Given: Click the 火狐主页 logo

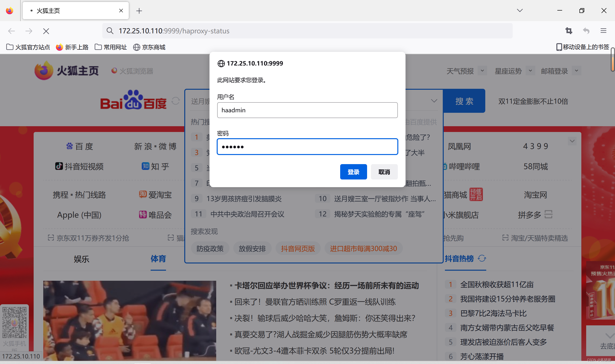Looking at the screenshot, I should [67, 71].
